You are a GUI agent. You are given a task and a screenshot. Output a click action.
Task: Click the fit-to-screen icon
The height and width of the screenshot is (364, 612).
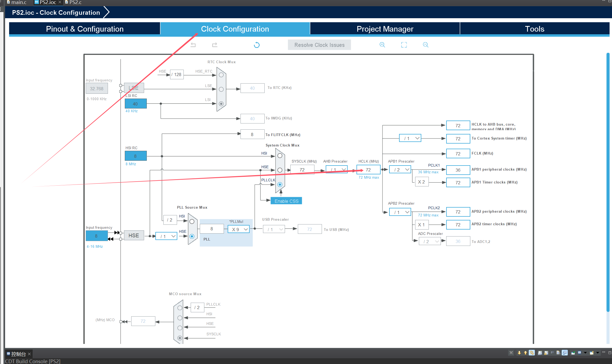[404, 45]
